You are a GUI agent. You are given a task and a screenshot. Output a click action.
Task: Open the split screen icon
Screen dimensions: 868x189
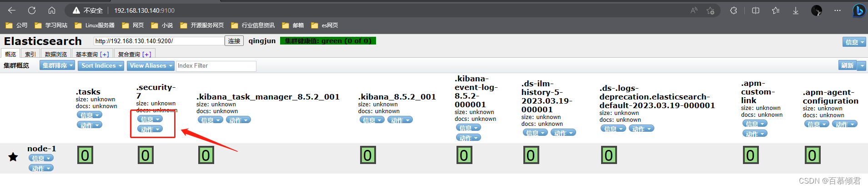pos(756,10)
